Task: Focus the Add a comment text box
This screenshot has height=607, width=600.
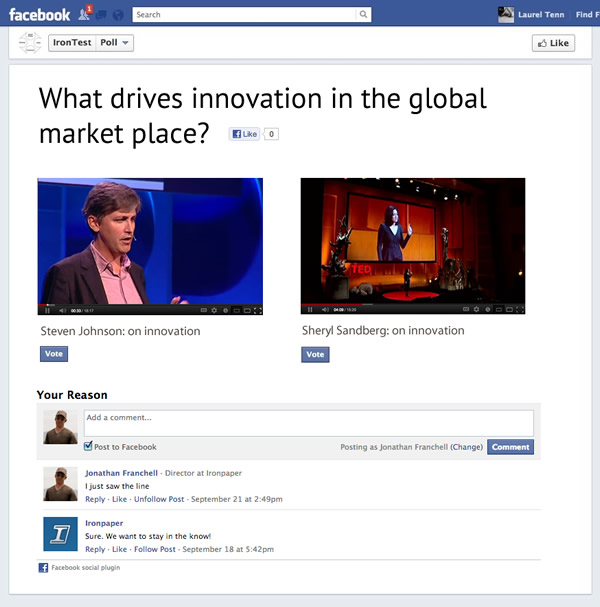Action: [x=309, y=423]
